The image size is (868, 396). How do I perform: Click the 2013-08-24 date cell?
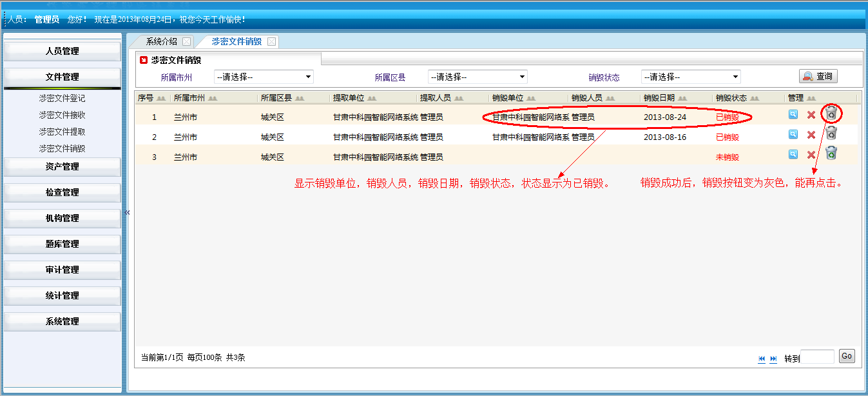tap(665, 117)
